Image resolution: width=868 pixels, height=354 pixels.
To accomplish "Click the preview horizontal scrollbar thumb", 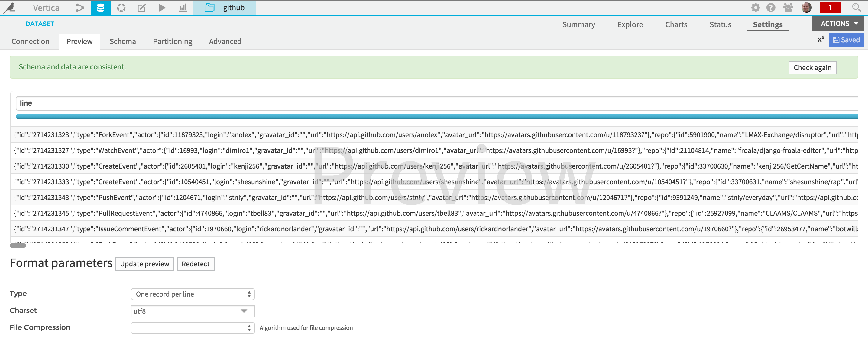I will [18, 246].
